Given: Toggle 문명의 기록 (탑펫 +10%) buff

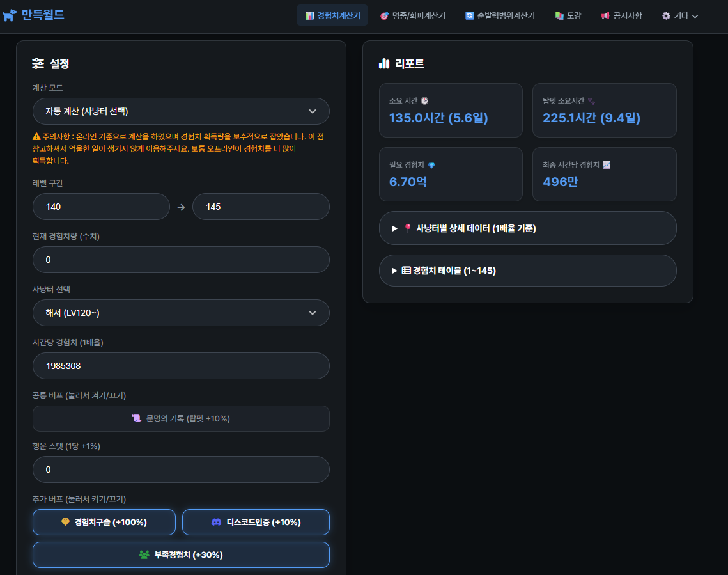Looking at the screenshot, I should point(181,418).
